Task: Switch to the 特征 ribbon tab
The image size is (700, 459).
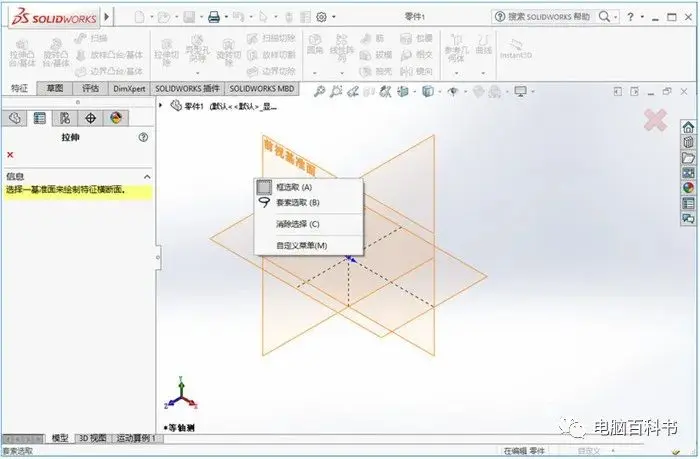Action: [19, 88]
